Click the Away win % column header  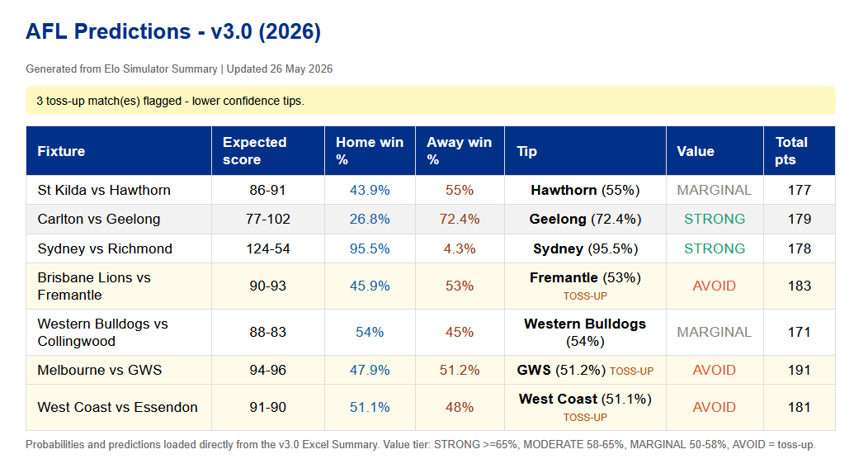click(460, 151)
